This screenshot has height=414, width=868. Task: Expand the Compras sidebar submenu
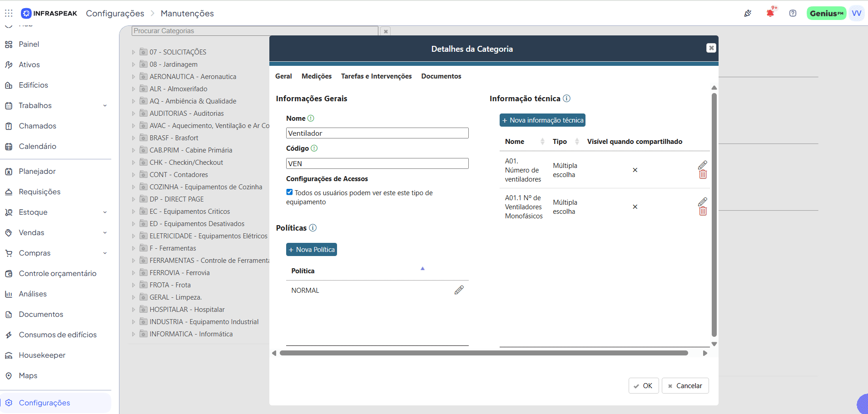tap(105, 253)
